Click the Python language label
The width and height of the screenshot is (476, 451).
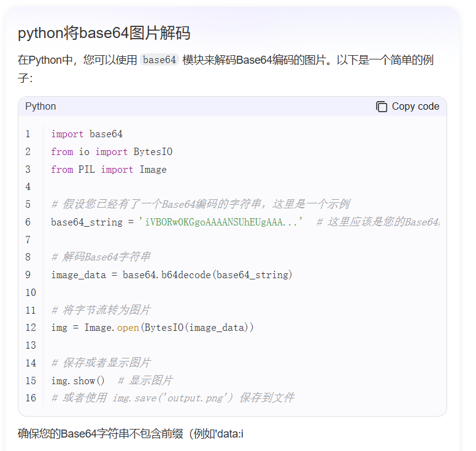pos(40,107)
